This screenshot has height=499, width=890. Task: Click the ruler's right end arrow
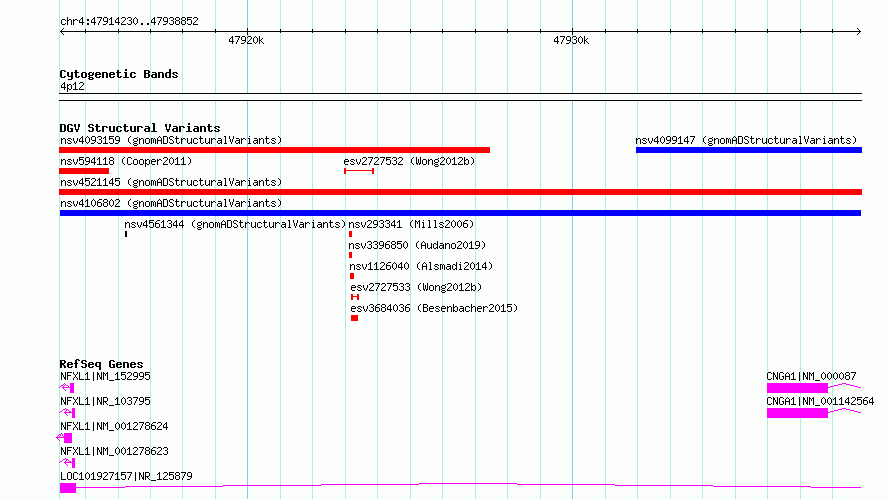coord(858,32)
